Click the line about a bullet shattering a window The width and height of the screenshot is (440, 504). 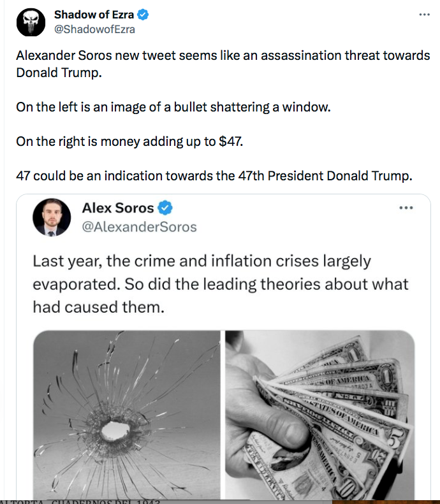coord(173,107)
